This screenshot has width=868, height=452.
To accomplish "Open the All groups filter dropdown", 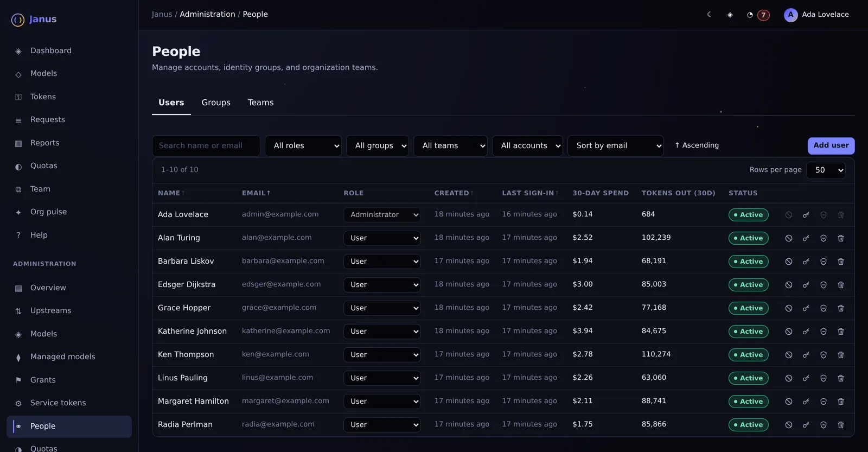I will point(378,145).
